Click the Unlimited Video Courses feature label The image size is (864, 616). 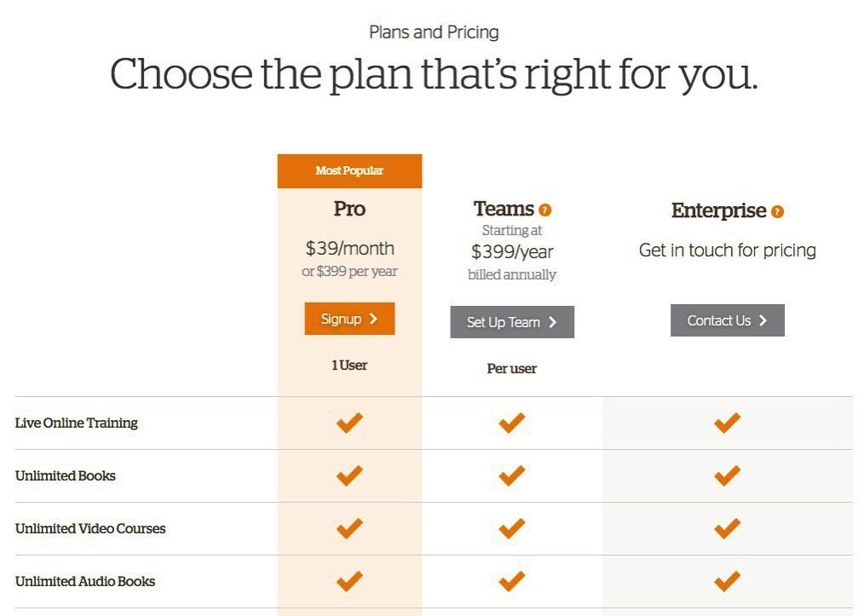90,528
